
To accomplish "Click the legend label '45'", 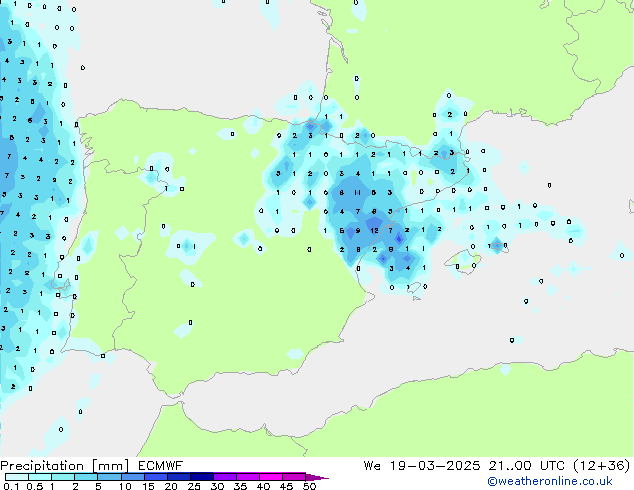I will (286, 486).
